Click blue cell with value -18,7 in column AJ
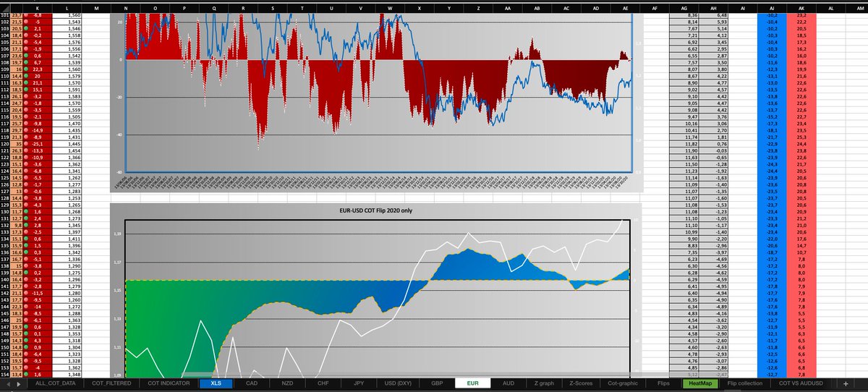This screenshot has width=868, height=392. 773,252
